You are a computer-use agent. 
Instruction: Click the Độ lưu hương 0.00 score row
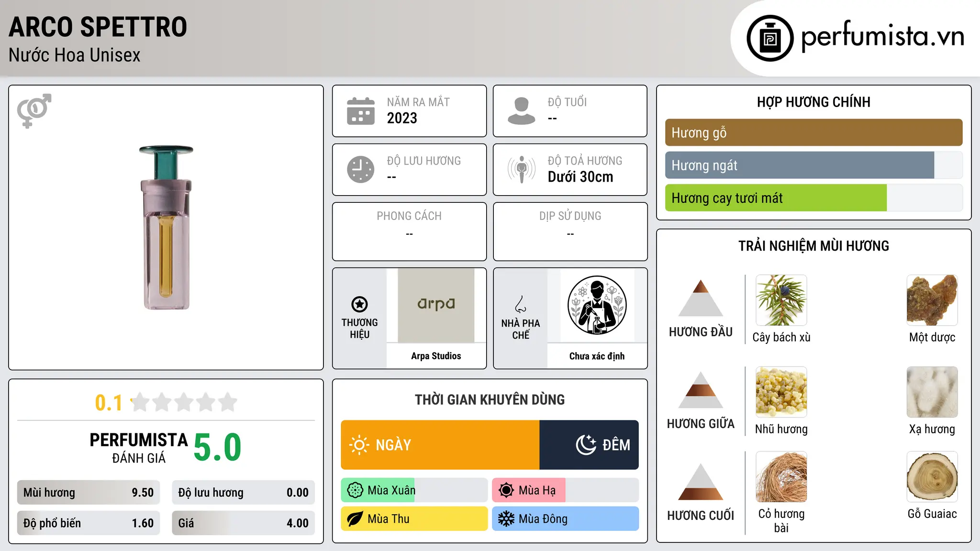[x=244, y=493]
